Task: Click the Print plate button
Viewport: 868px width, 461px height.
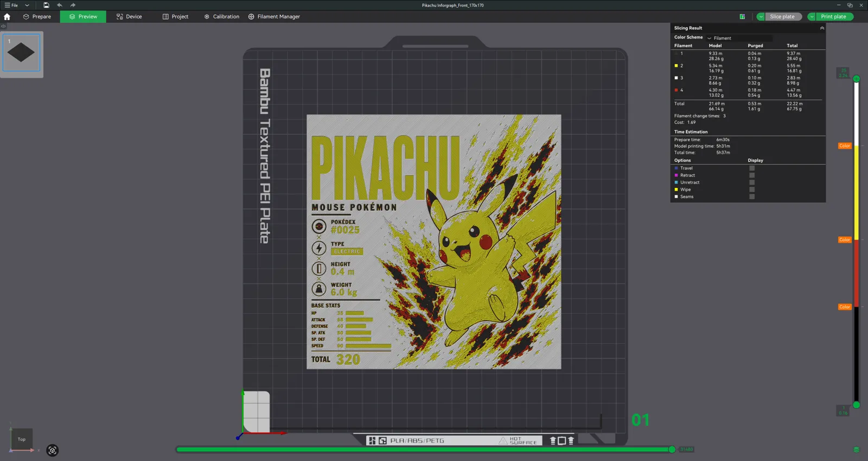Action: pyautogui.click(x=834, y=17)
